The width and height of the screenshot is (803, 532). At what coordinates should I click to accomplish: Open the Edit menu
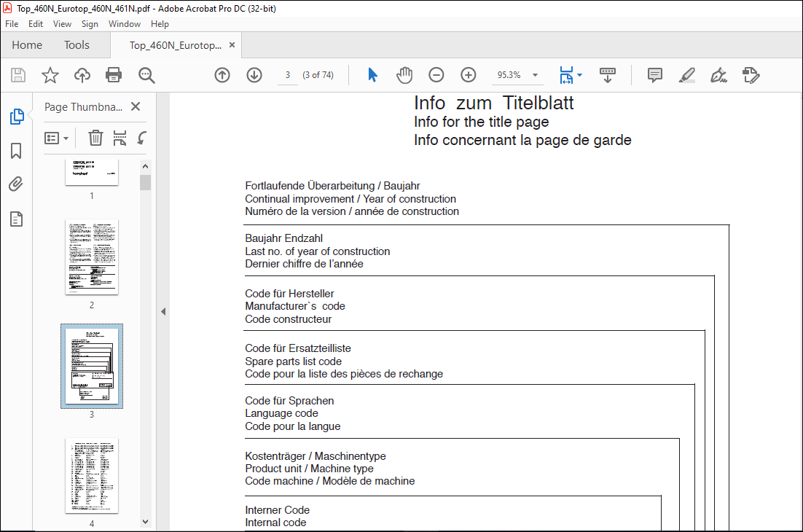35,24
